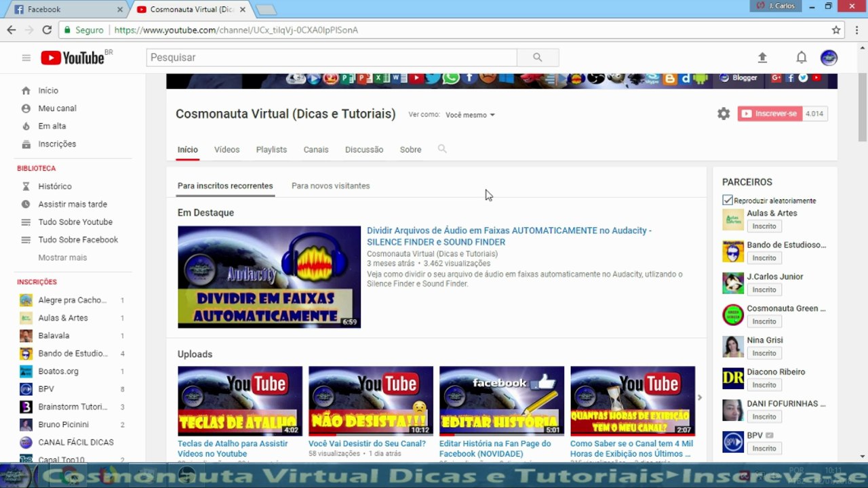868x488 pixels.
Task: Open the Editar História video thumbnail
Action: click(x=502, y=401)
